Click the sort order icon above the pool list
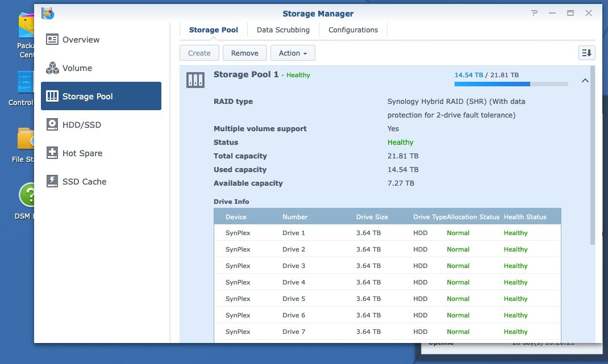608x364 pixels. [586, 52]
